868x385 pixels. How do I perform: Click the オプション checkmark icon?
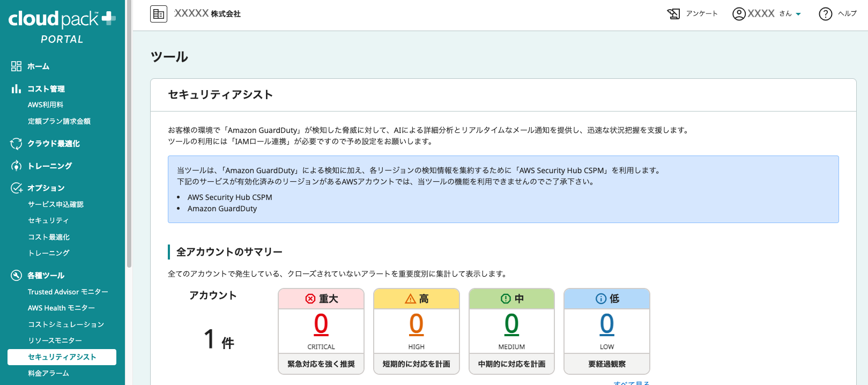[x=16, y=188]
